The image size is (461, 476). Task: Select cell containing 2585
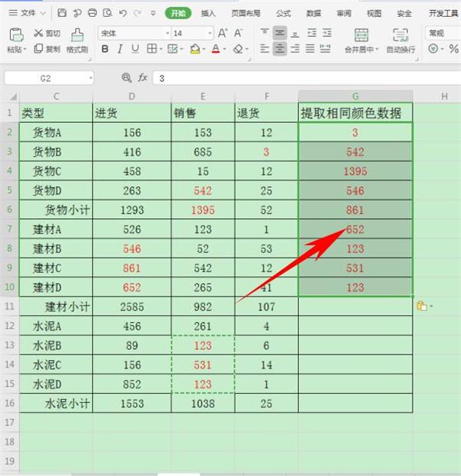[132, 306]
